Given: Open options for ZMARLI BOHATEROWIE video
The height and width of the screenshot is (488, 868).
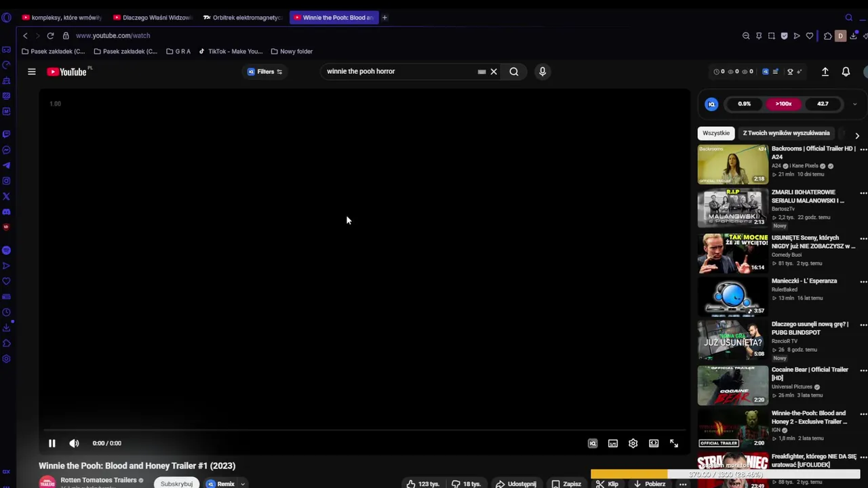Looking at the screenshot, I should click(x=863, y=193).
